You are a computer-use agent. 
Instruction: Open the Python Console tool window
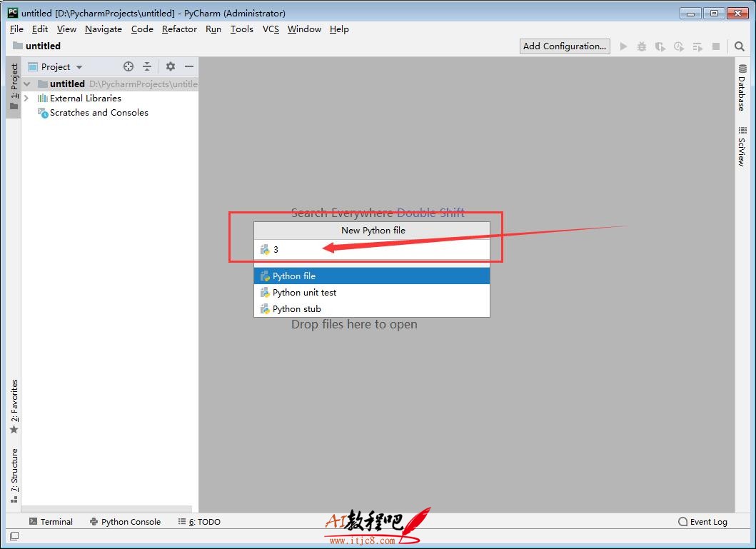pos(125,522)
